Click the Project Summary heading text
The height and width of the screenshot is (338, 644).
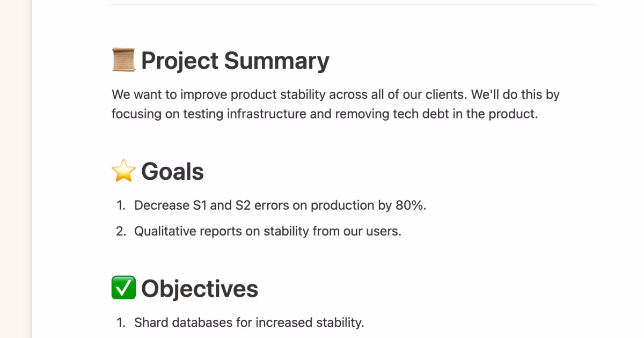235,61
